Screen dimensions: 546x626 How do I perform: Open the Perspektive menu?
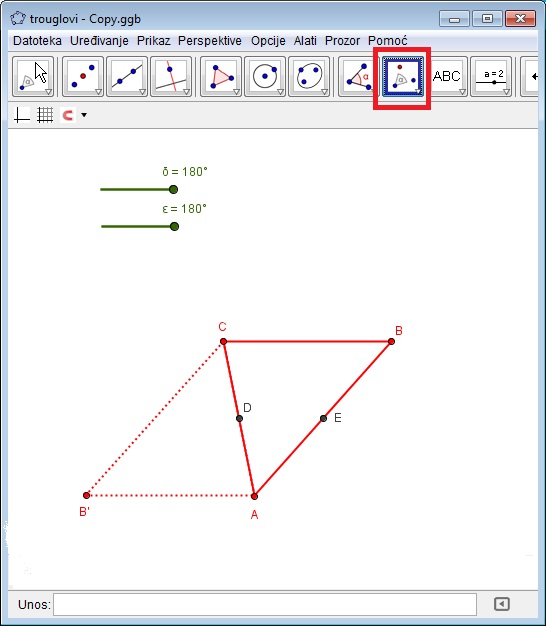(x=210, y=41)
